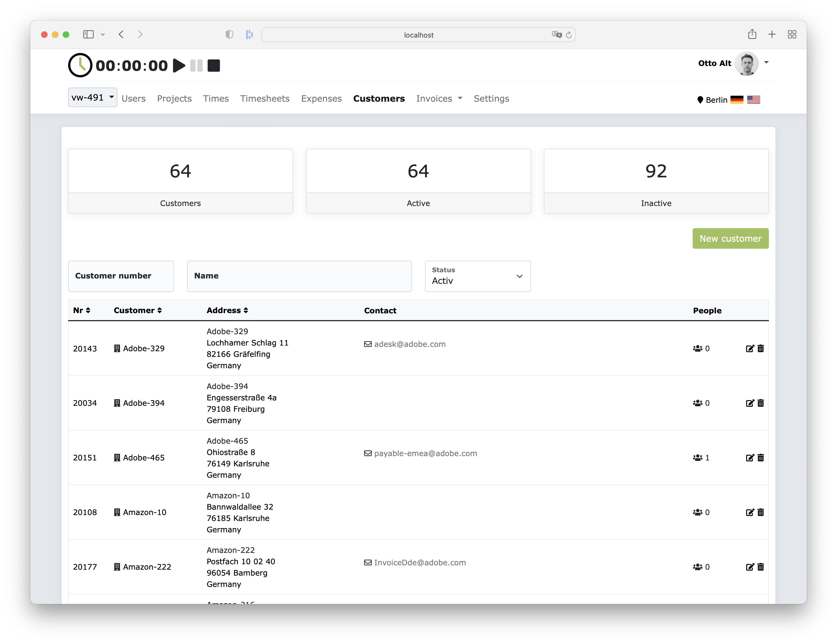Viewport: 837px width, 644px height.
Task: Open Amazon-222 customer name
Action: (x=147, y=567)
